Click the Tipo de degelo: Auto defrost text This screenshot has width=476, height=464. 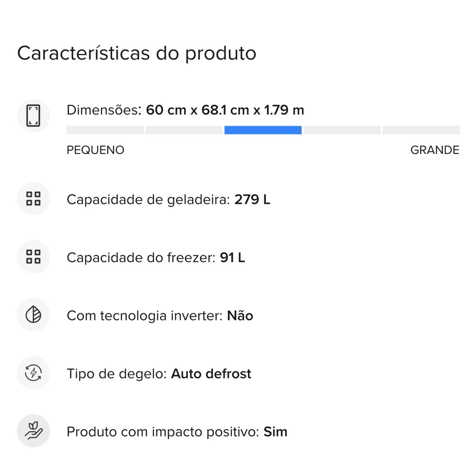159,374
